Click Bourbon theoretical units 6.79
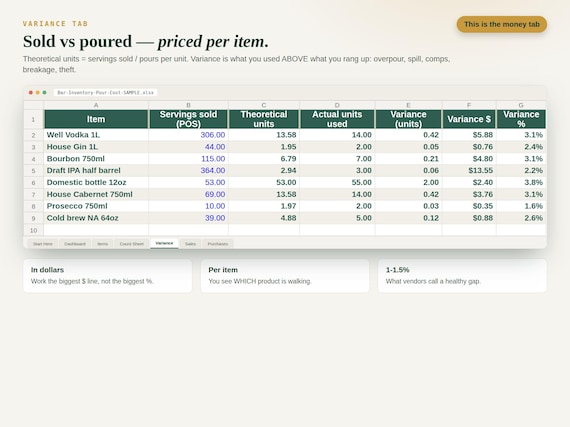The image size is (570, 427). coord(264,159)
